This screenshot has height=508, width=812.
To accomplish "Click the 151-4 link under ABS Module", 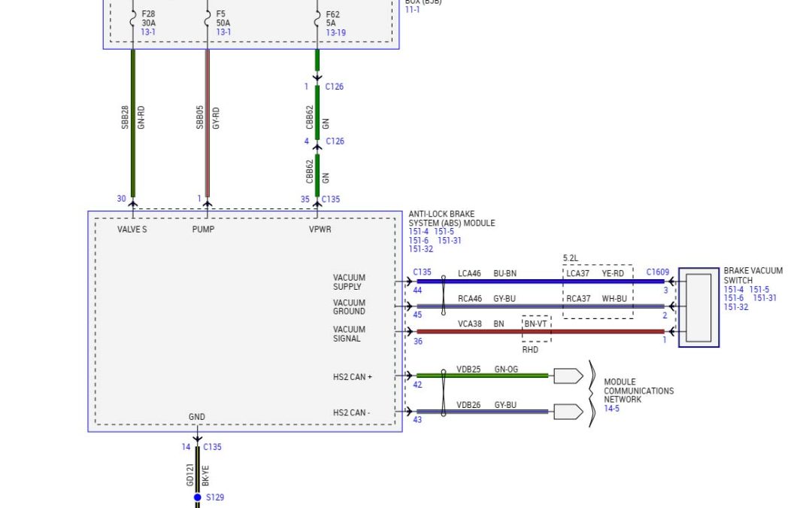I will click(419, 232).
